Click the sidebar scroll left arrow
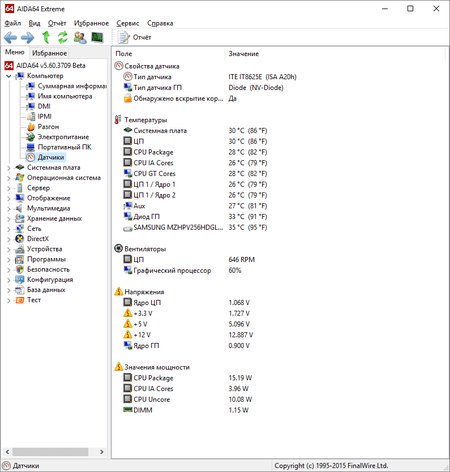Screen dimensions: 450x472 coord(7,452)
